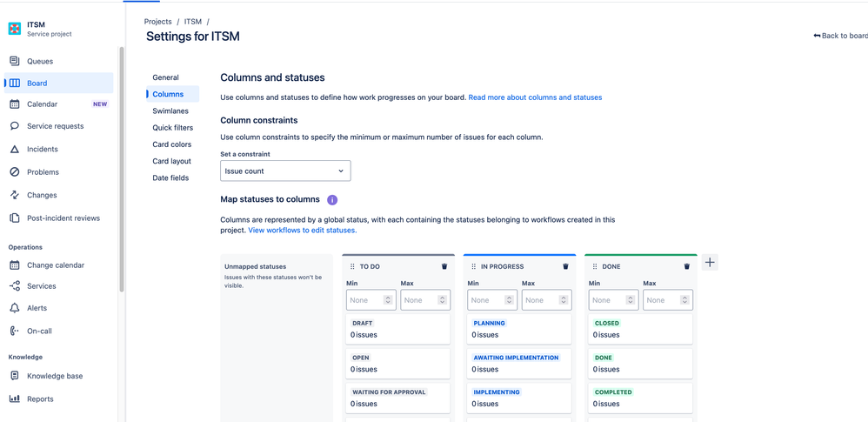868x422 pixels.
Task: Click the Alerts bell icon
Action: (x=15, y=308)
